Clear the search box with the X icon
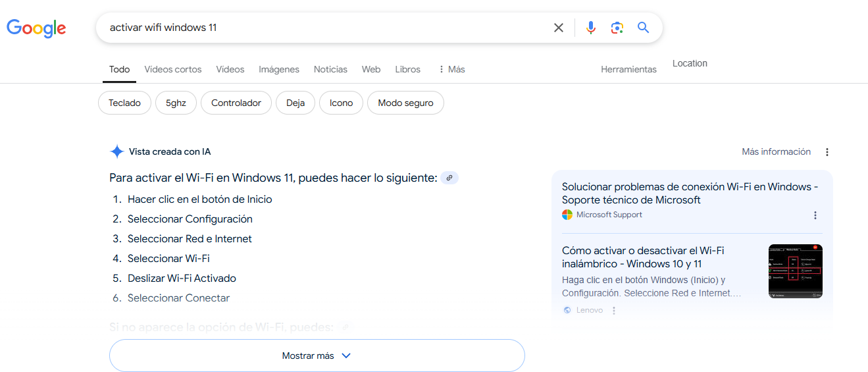The width and height of the screenshot is (868, 372). click(559, 28)
